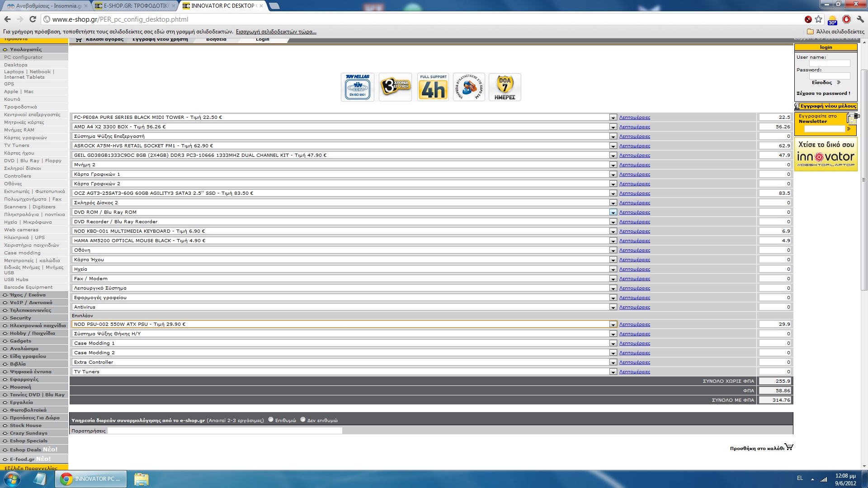Click the Password input field
This screenshot has height=488, width=868.
[829, 76]
